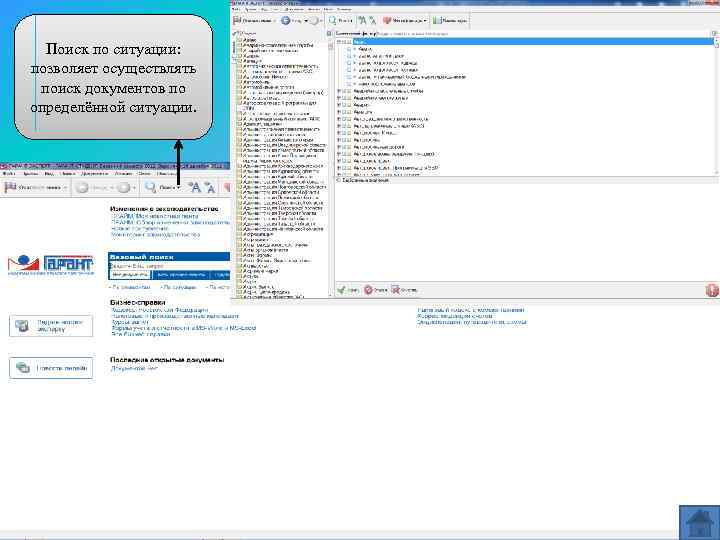Open the Все бизнес-справки link
Viewport: 720px width, 540px height.
141,334
